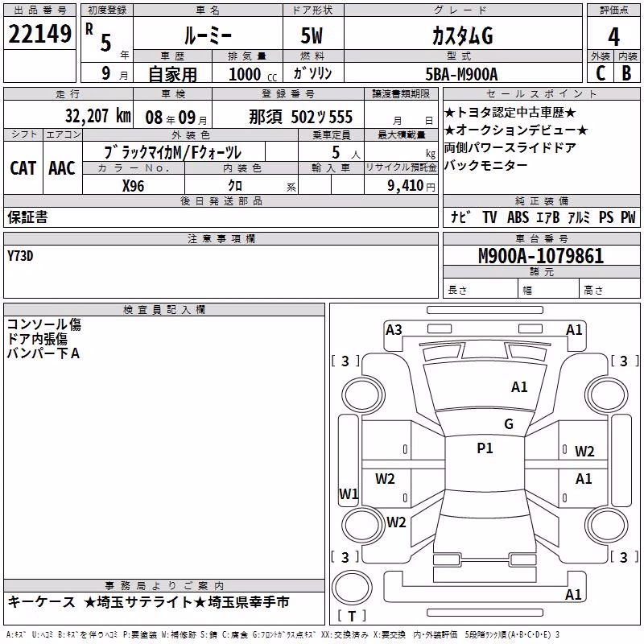Click the 最大積載量 kg field
The width and height of the screenshot is (644, 644).
pos(401,151)
